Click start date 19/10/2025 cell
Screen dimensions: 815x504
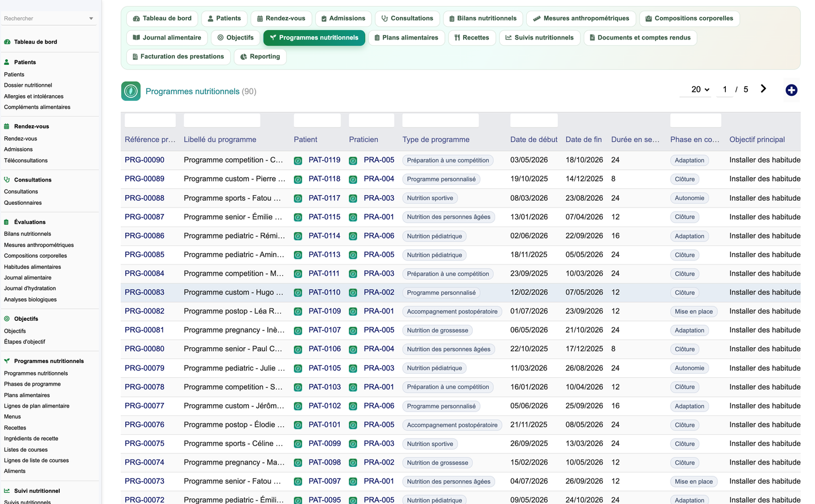(x=529, y=179)
